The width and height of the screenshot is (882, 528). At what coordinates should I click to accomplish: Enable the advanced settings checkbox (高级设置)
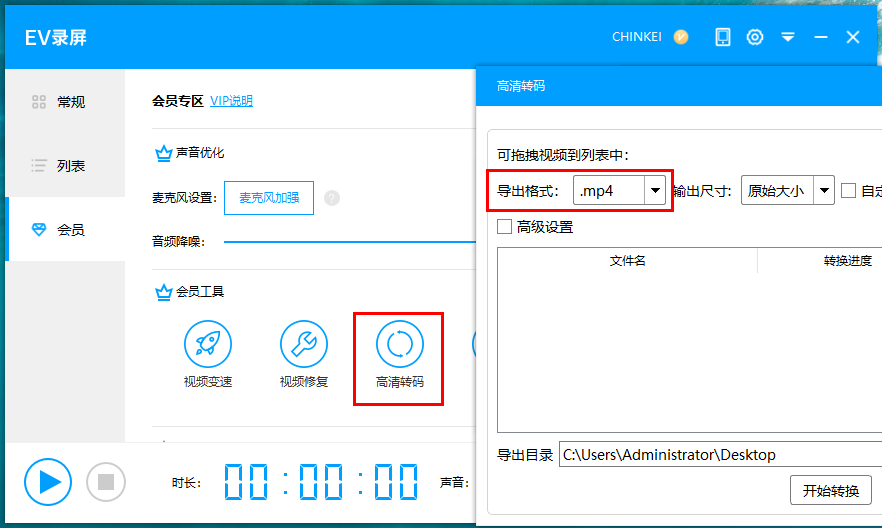505,227
